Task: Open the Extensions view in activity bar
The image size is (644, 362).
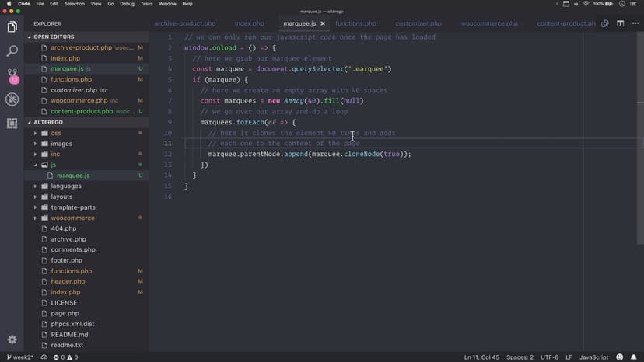Action: click(12, 124)
